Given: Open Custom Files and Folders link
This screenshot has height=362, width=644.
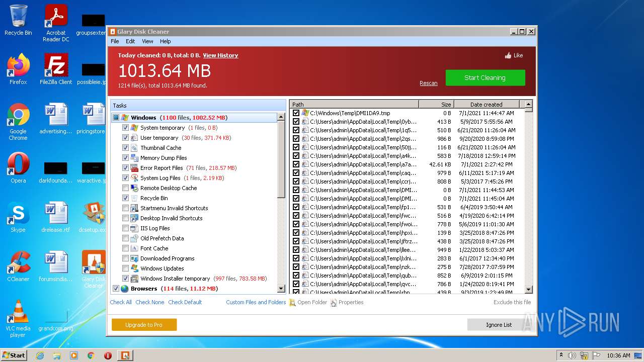Looking at the screenshot, I should click(256, 302).
